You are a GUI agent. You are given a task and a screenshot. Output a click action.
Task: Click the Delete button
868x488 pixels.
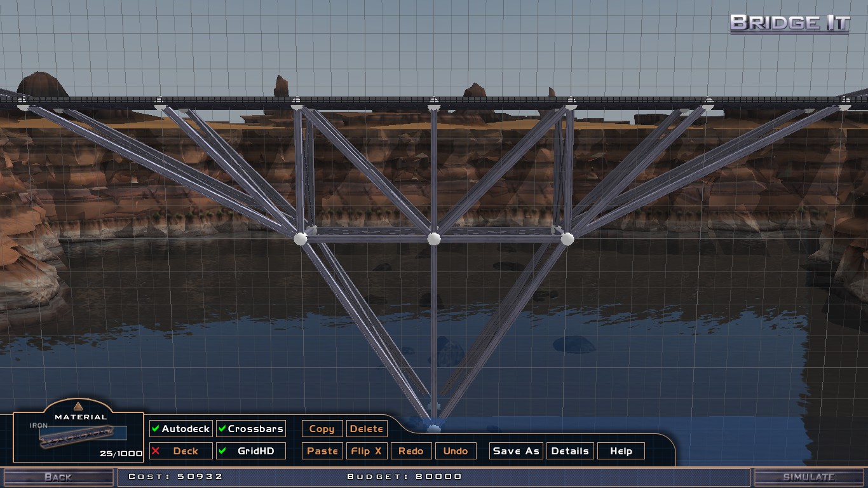point(367,429)
